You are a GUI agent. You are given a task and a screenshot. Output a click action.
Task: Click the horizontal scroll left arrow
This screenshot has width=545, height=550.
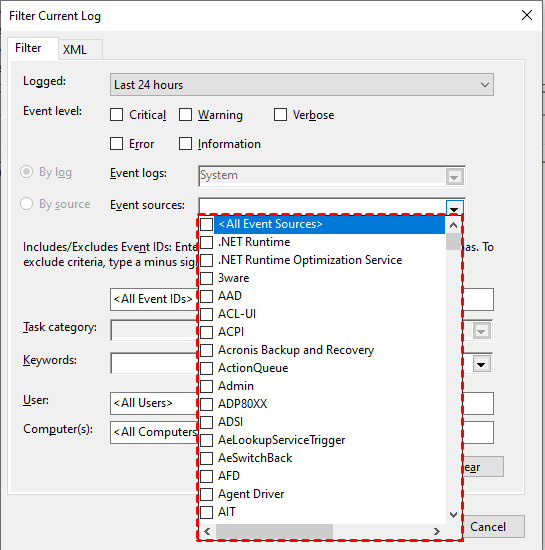(207, 531)
